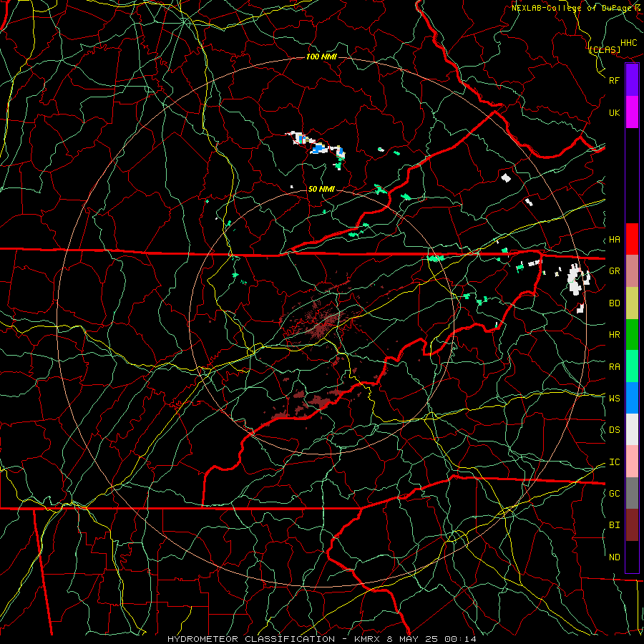644x644 pixels.
Task: Click the BD legend label
Action: click(615, 303)
